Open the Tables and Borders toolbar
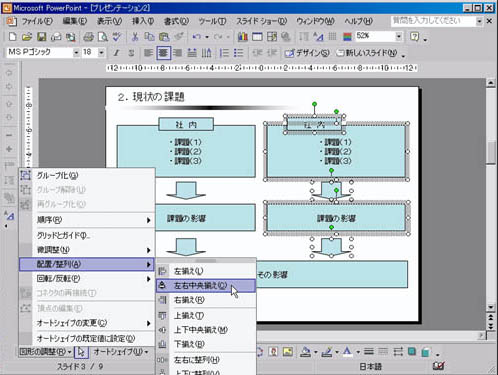Screen dimensions: 498x375 pos(272,36)
